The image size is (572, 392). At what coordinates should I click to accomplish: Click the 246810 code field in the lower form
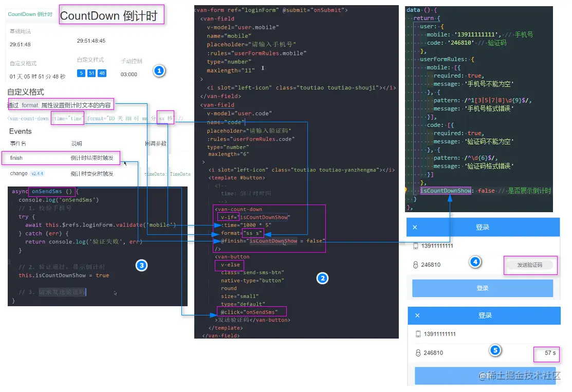point(433,353)
